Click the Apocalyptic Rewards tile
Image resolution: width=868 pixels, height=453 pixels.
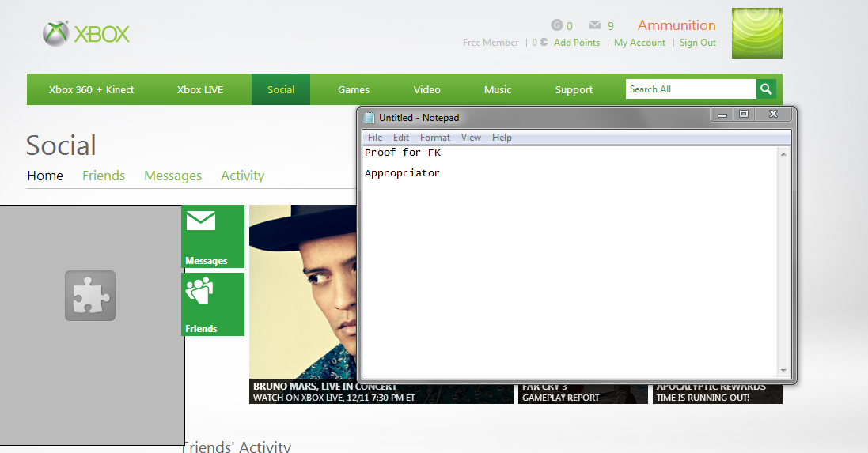(718, 393)
